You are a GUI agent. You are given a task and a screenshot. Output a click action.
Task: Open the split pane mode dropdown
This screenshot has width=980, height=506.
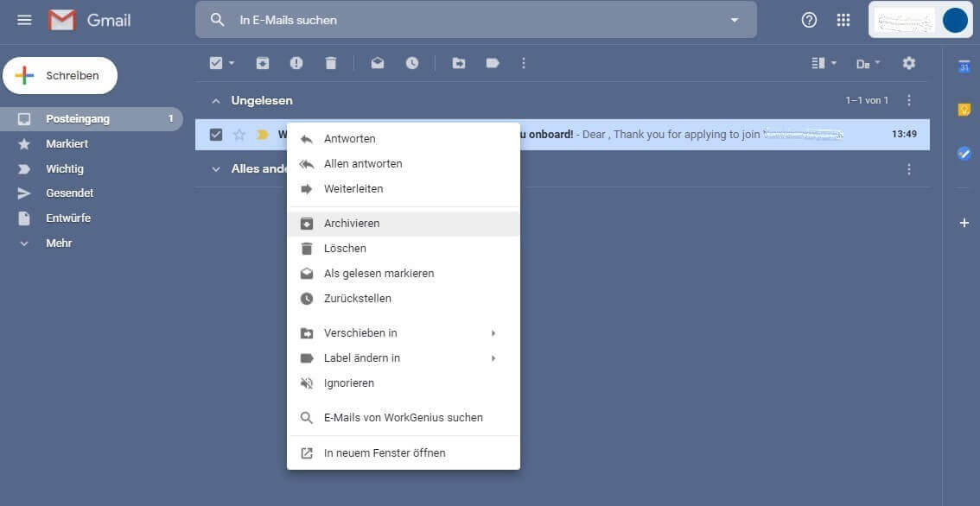click(x=824, y=63)
